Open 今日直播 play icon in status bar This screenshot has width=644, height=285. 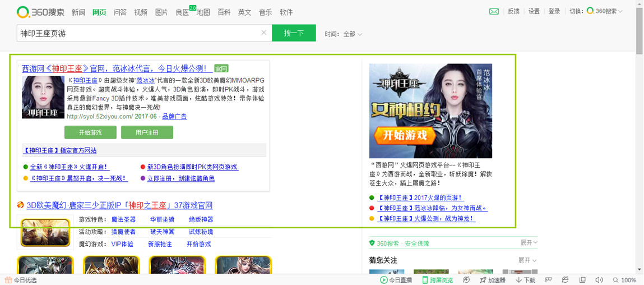click(383, 280)
